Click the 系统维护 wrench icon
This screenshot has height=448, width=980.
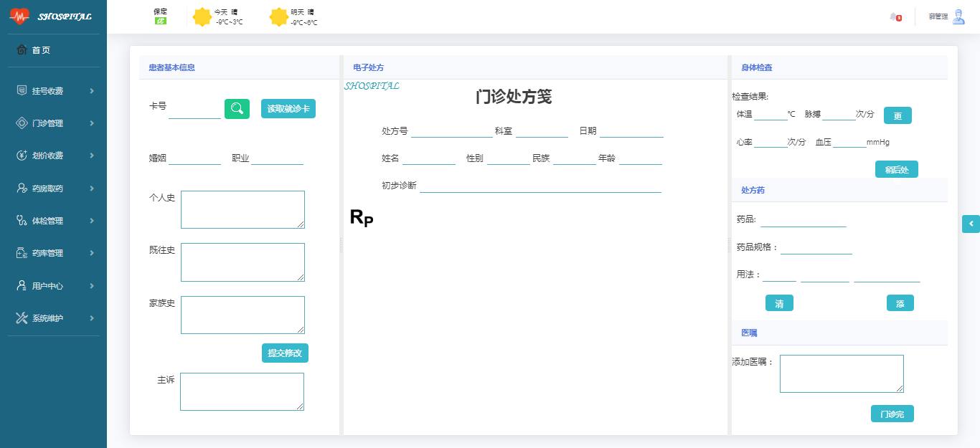pyautogui.click(x=22, y=318)
